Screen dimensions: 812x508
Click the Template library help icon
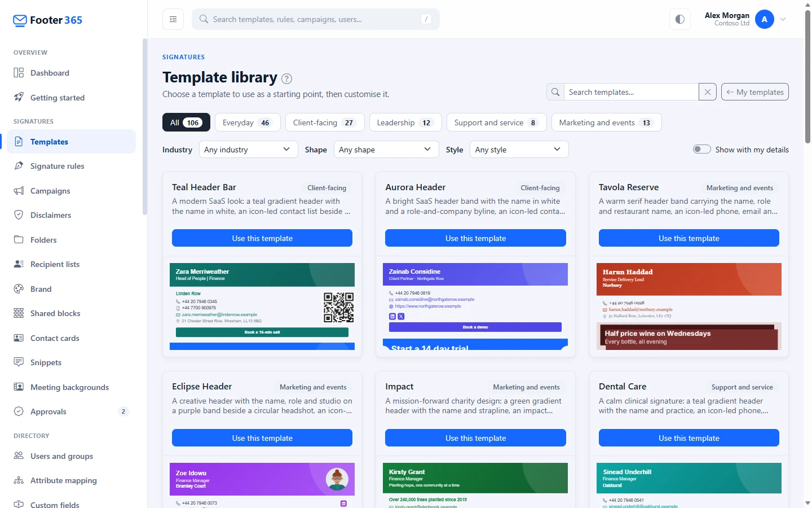(286, 78)
